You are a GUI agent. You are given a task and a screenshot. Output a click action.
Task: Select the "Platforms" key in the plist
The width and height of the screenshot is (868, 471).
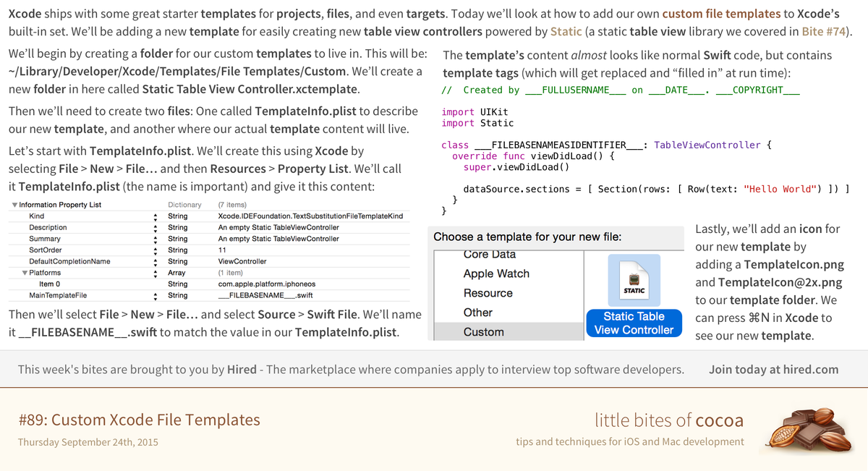coord(45,273)
